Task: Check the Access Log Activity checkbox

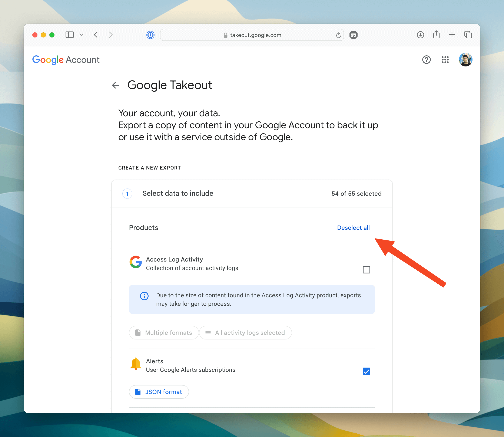Action: (x=366, y=269)
